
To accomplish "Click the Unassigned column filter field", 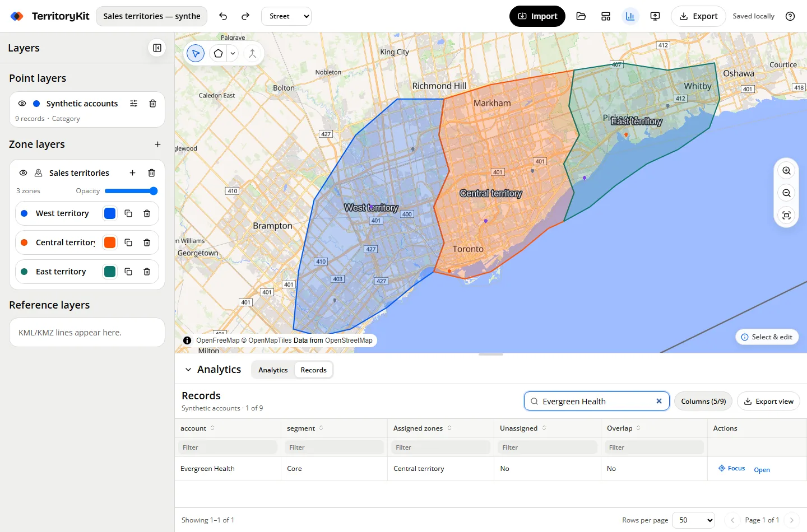I will pyautogui.click(x=548, y=447).
